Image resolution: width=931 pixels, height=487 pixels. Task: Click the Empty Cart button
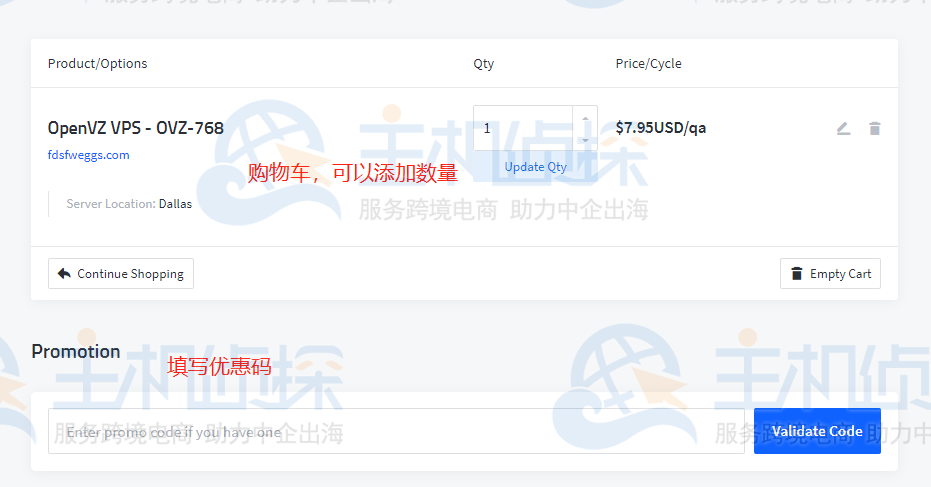click(x=830, y=274)
